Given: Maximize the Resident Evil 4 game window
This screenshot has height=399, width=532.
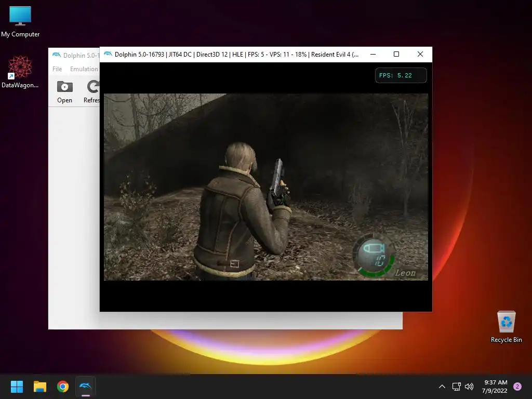Looking at the screenshot, I should pos(396,54).
